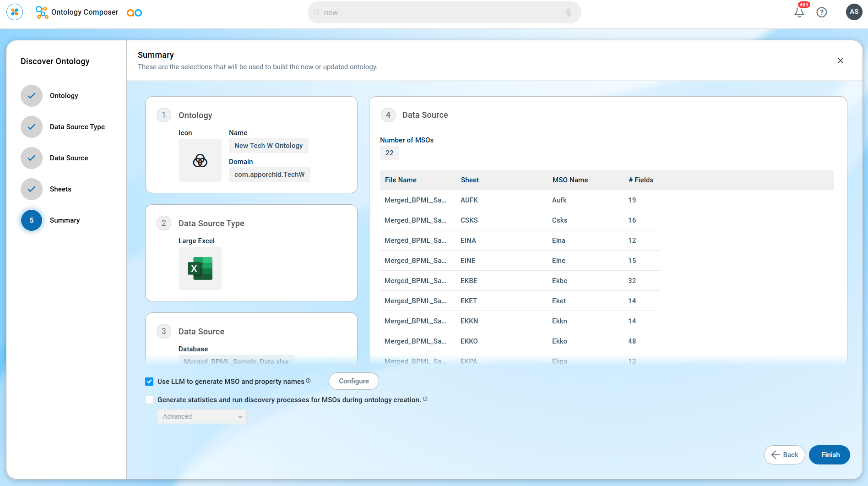Click the search magnifier icon
Image resolution: width=868 pixels, height=486 pixels.
click(316, 12)
